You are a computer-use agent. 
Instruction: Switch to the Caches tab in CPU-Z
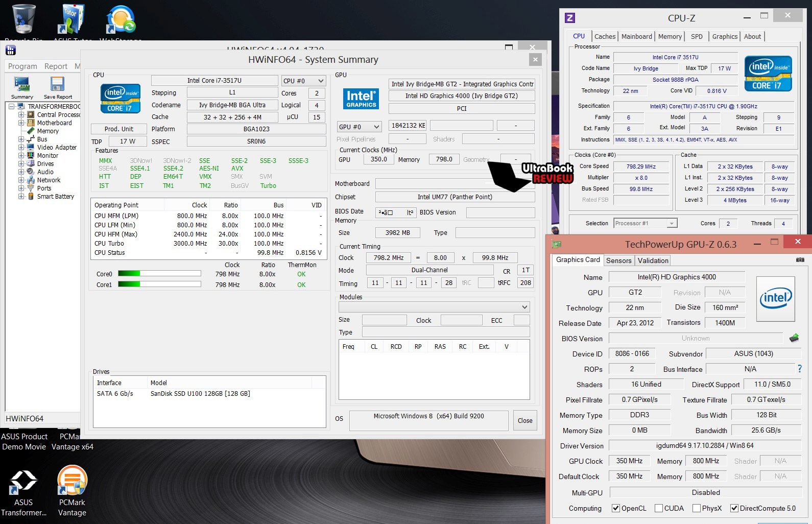(605, 36)
